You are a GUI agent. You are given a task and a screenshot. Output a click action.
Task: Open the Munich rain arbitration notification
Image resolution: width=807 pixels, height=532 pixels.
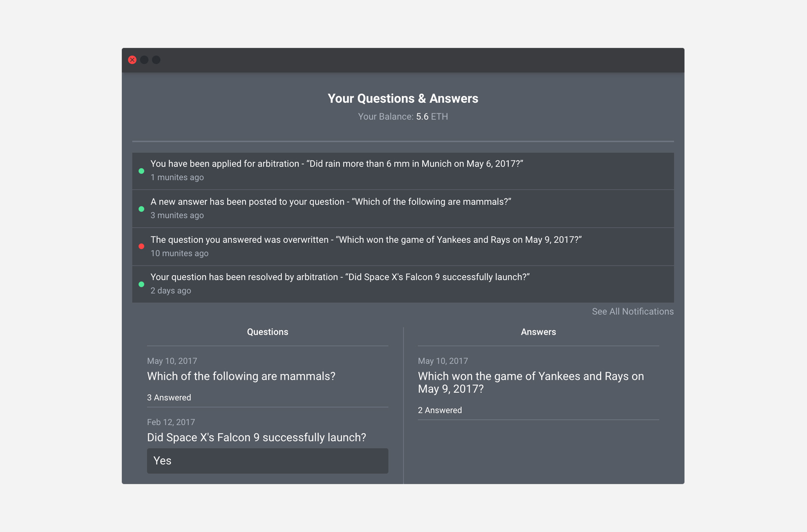pyautogui.click(x=336, y=164)
